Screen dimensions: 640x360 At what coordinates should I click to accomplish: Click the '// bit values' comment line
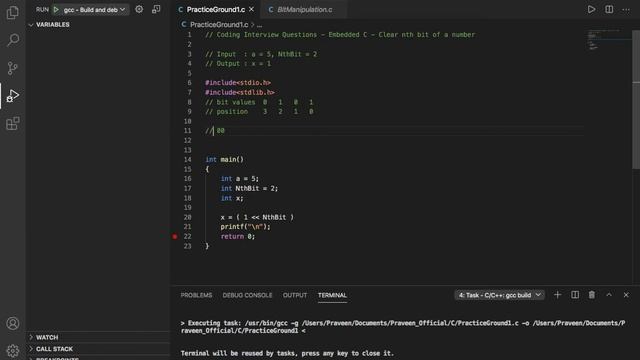259,102
